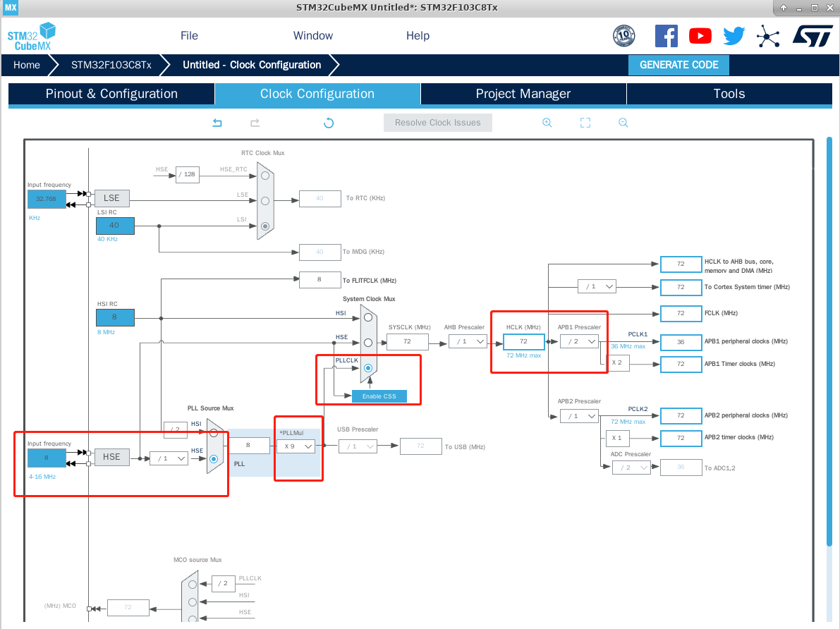Click the STM32CubeMX logo
The image size is (840, 629).
pos(32,37)
